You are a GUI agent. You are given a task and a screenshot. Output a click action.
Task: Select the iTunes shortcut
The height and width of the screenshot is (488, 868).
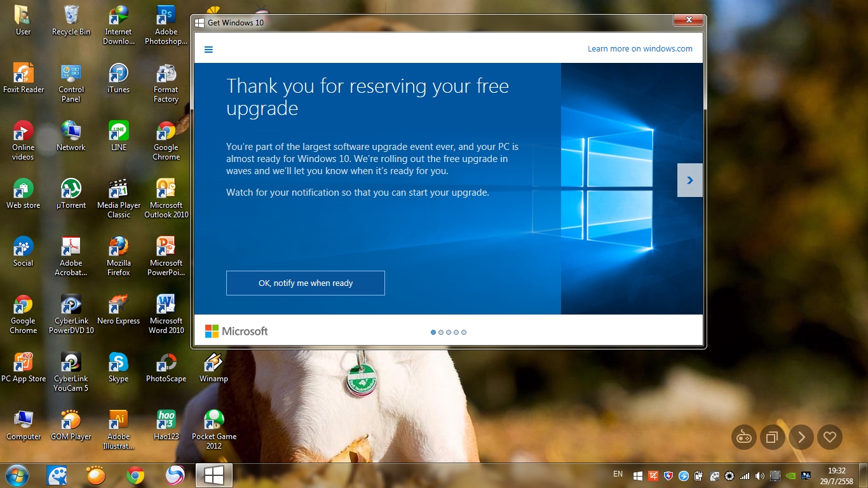(x=119, y=78)
